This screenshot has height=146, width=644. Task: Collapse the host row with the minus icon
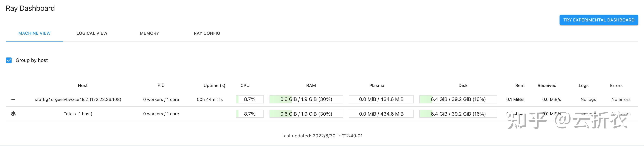13,99
